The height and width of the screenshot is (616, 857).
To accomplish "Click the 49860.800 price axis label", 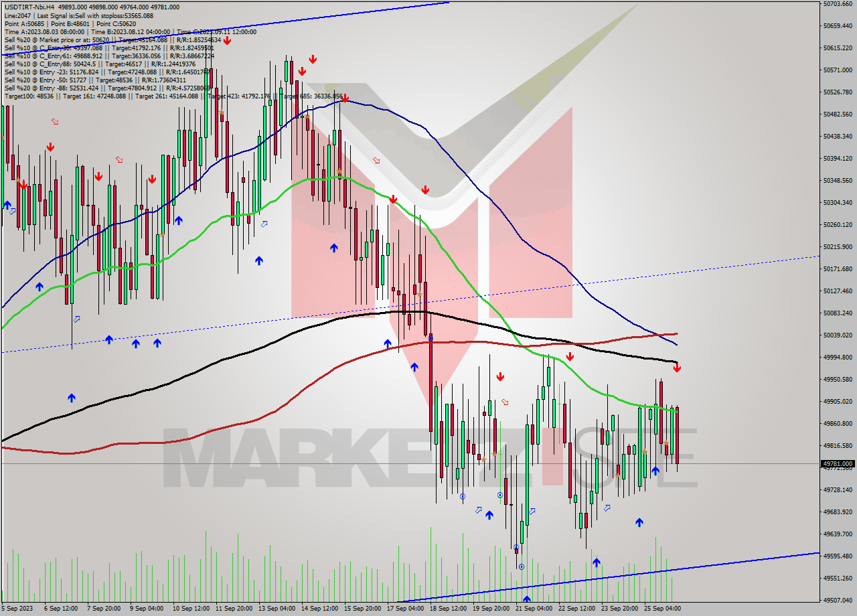I will (x=838, y=423).
